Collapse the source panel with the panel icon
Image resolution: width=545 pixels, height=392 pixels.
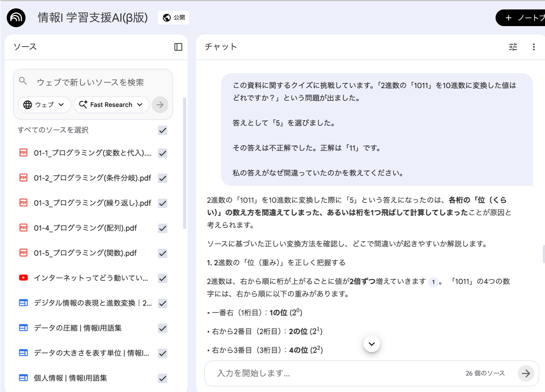point(178,47)
